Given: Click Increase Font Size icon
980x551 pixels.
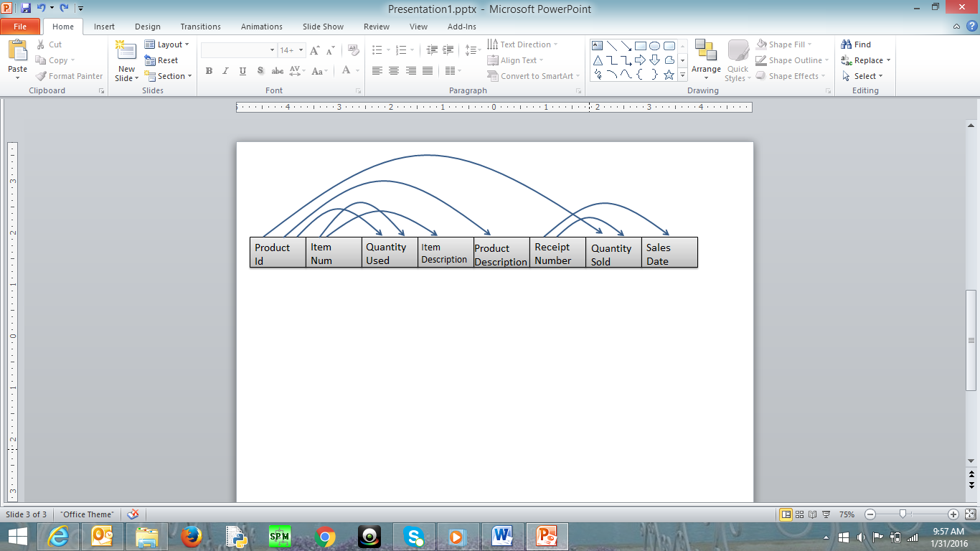Looking at the screenshot, I should click(x=315, y=50).
